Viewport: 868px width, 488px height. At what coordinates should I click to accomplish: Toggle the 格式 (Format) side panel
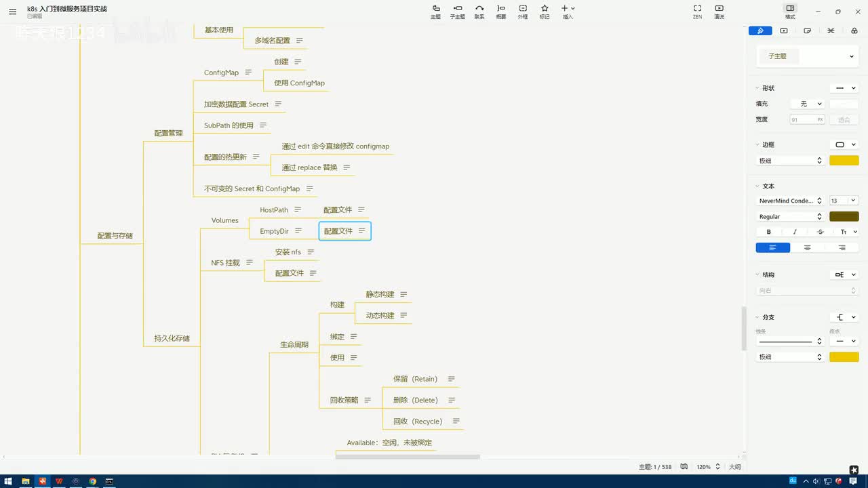coord(790,12)
